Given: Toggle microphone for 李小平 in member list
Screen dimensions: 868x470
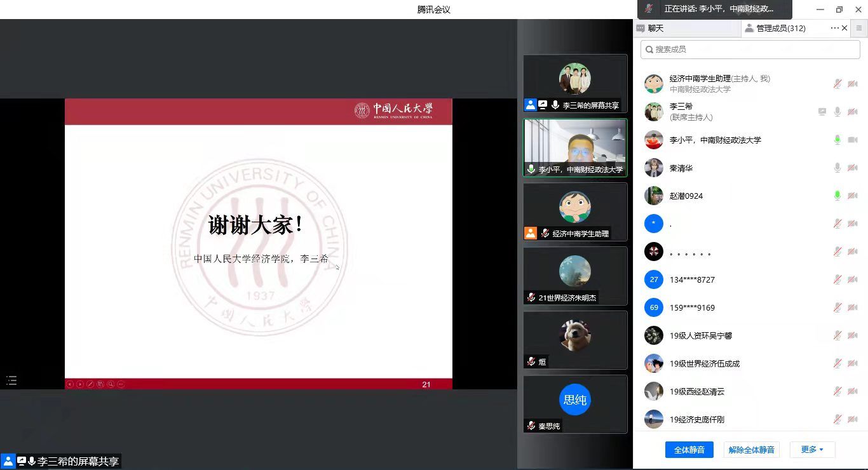Looking at the screenshot, I should click(x=837, y=140).
